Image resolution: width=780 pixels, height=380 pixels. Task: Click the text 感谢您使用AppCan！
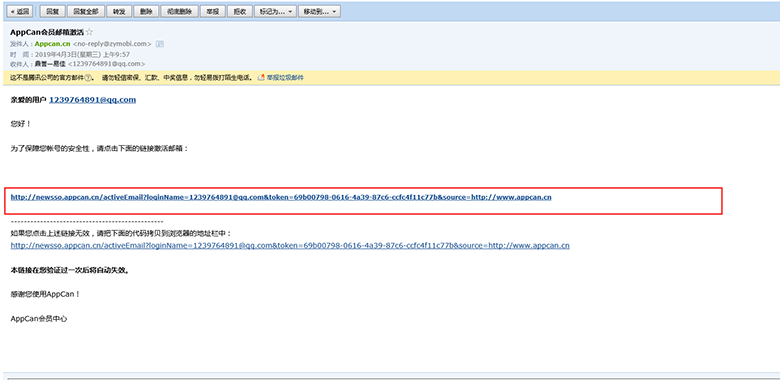click(x=45, y=294)
